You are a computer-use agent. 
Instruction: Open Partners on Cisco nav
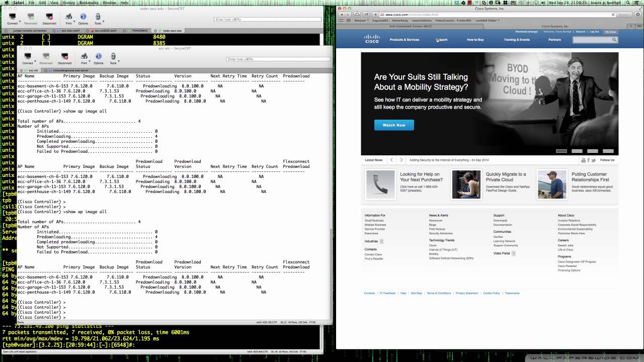click(x=554, y=40)
